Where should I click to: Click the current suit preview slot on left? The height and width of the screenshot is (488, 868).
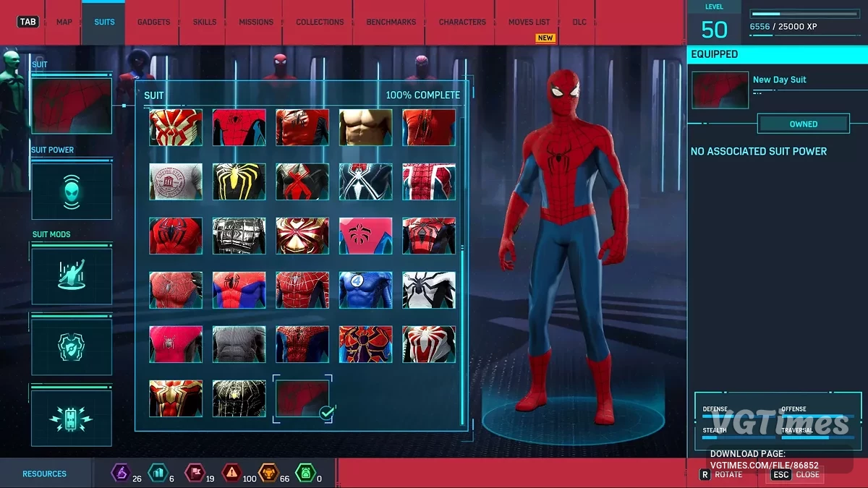(x=72, y=106)
